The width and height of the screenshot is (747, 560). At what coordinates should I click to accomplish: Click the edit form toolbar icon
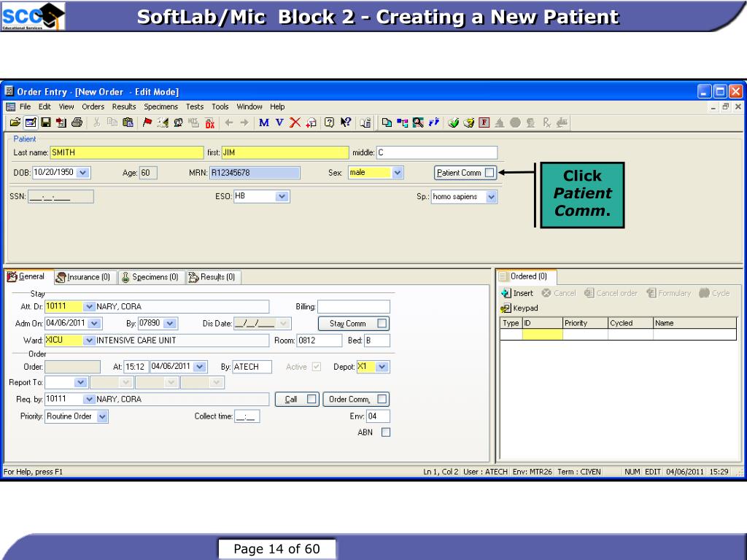point(31,122)
